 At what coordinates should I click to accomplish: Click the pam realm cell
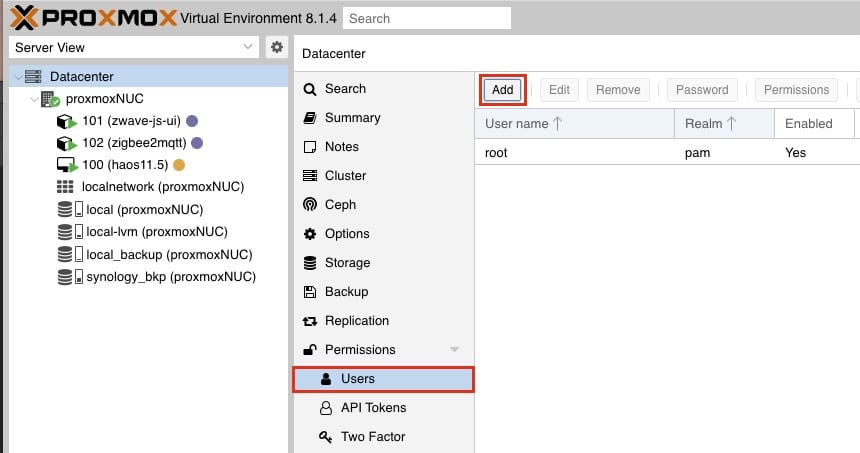tap(698, 153)
